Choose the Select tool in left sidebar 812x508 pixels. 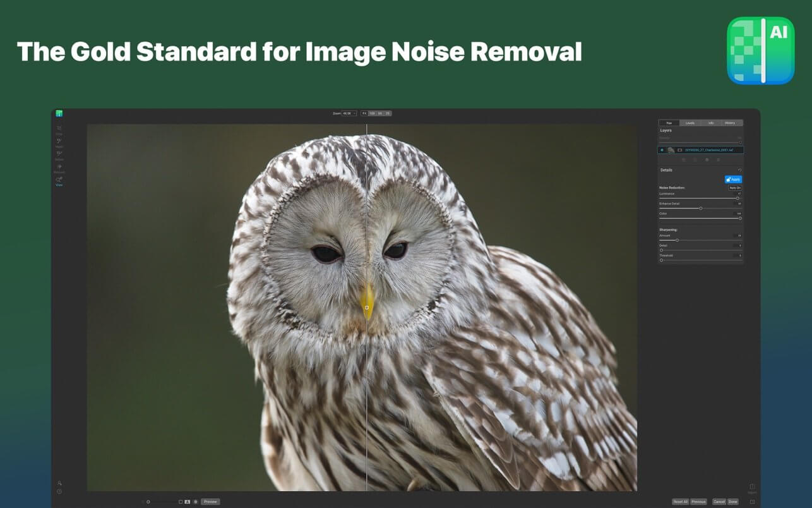point(59,154)
